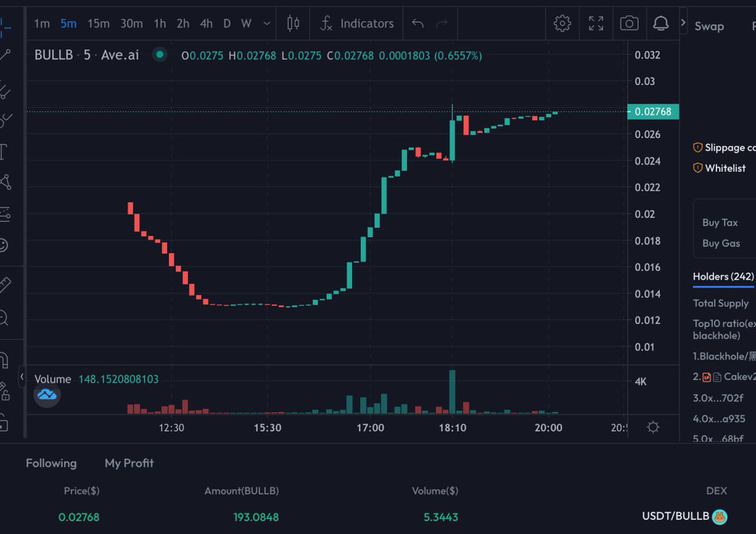Select the brush drawing tool

pyautogui.click(x=6, y=120)
